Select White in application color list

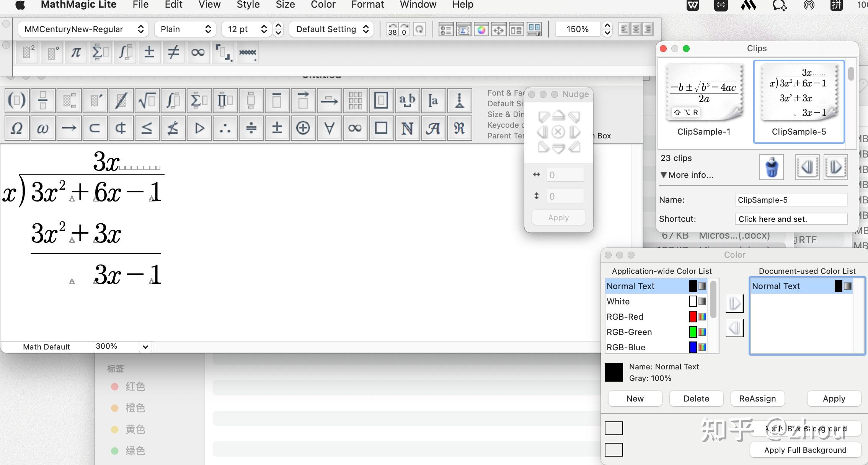(x=656, y=301)
